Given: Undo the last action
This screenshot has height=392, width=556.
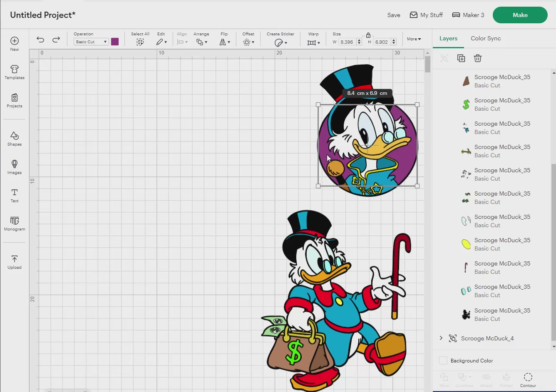Looking at the screenshot, I should click(x=40, y=40).
